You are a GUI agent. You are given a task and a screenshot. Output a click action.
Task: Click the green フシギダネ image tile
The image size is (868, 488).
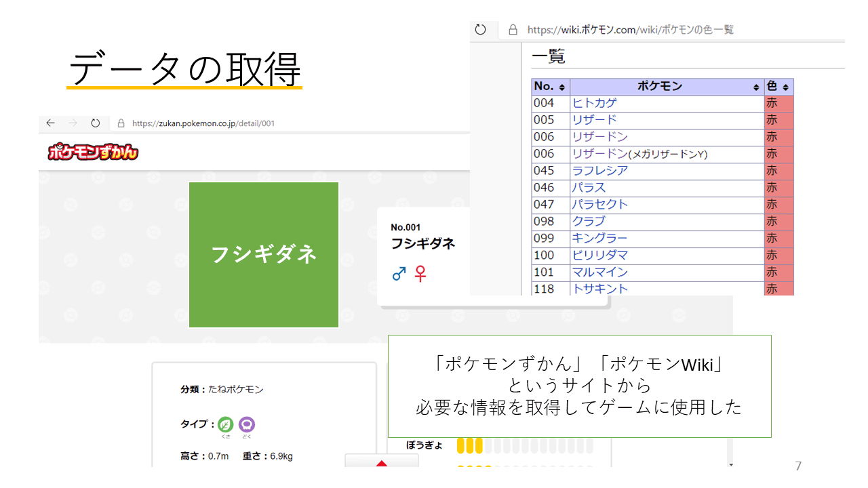point(264,255)
